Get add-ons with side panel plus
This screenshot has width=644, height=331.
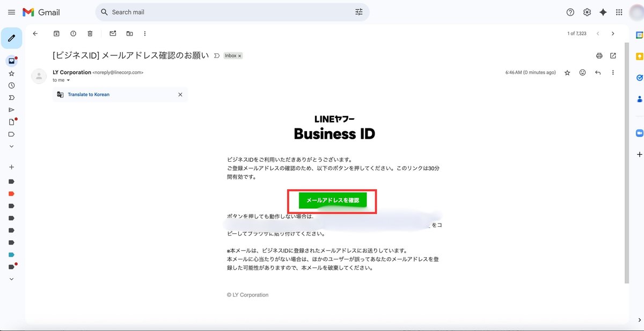point(639,154)
